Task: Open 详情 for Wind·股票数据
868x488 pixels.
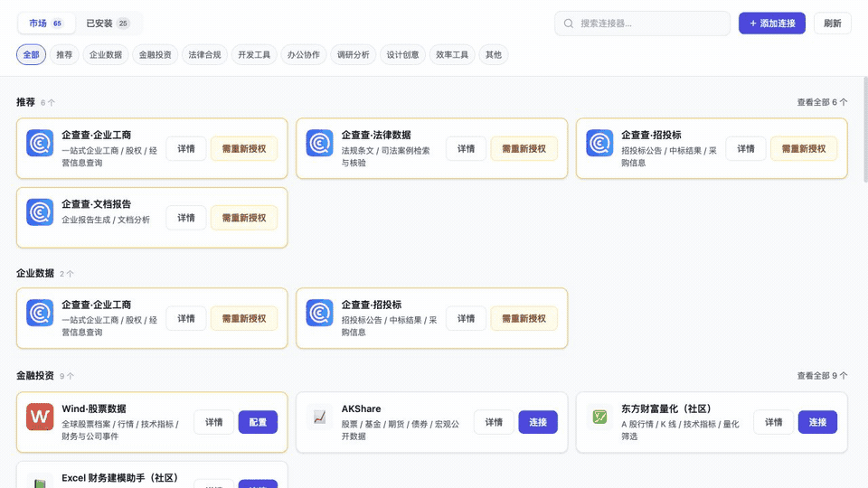Action: (x=213, y=422)
